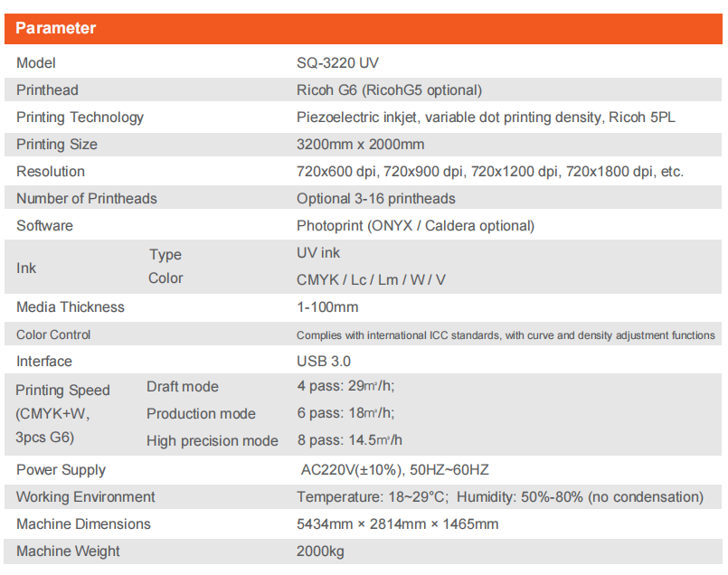The width and height of the screenshot is (728, 575).
Task: Click the UV ink type value
Action: pyautogui.click(x=318, y=254)
